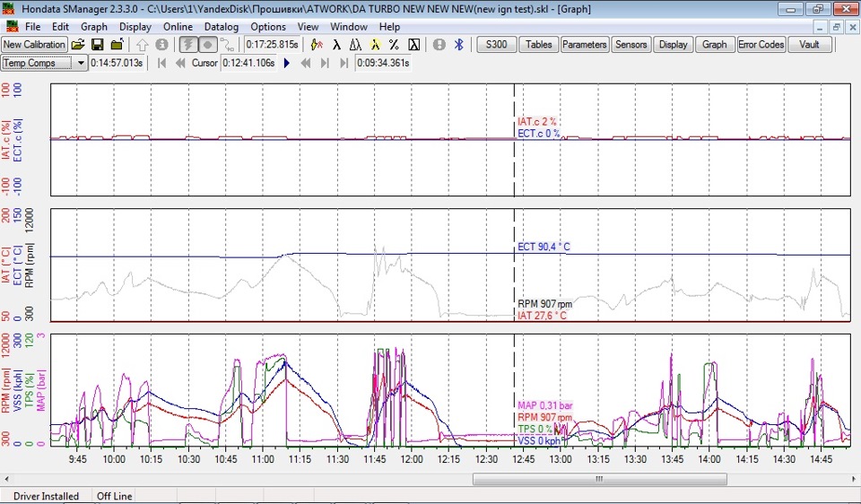
Task: Click the yellow highlighted lambda icon
Action: coord(375,45)
